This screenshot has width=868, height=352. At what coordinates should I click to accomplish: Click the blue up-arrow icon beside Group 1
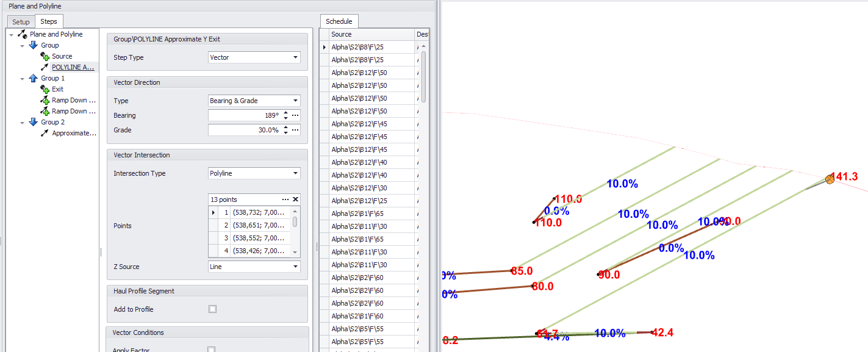pyautogui.click(x=34, y=78)
